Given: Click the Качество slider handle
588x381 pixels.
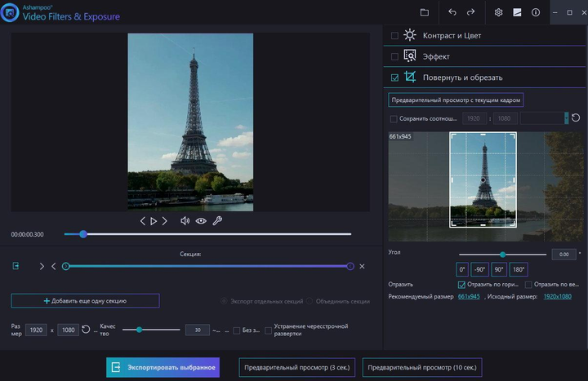Looking at the screenshot, I should pos(139,330).
